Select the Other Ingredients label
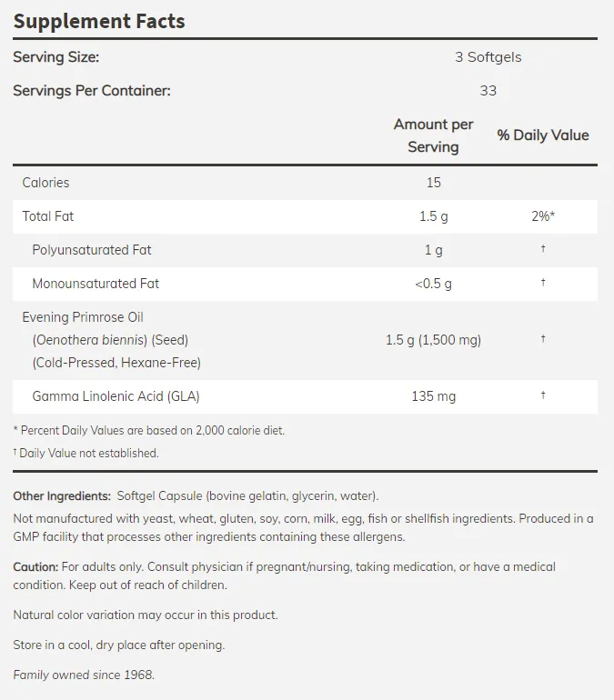 [62, 496]
